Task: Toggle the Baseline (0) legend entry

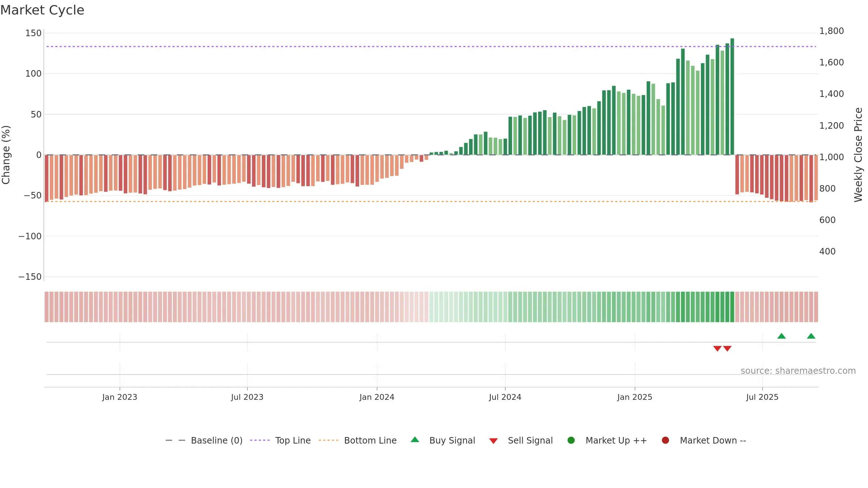Action: coord(204,440)
